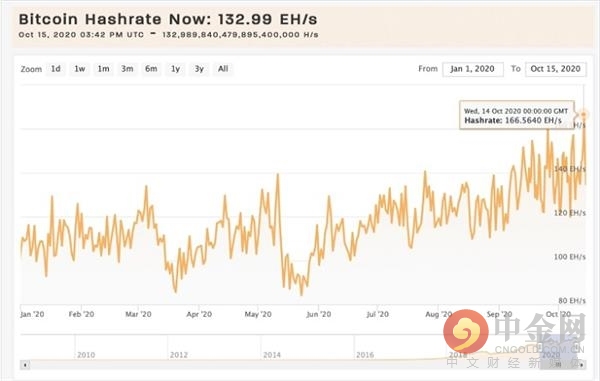Click the Jun '20 axis label
Viewport: 600px width, 381px height.
[x=319, y=314]
